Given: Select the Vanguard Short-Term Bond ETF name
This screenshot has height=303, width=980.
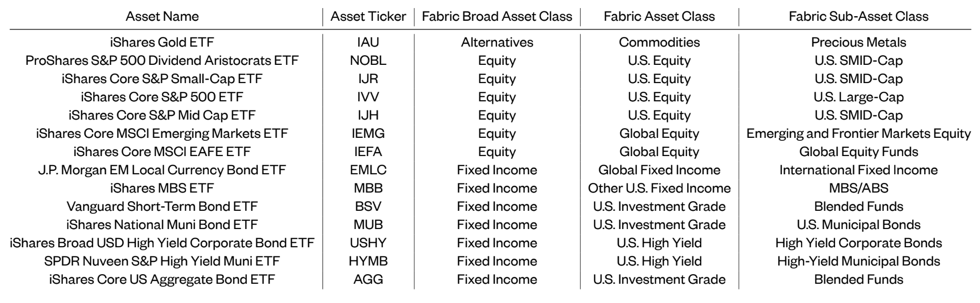Looking at the screenshot, I should [162, 206].
